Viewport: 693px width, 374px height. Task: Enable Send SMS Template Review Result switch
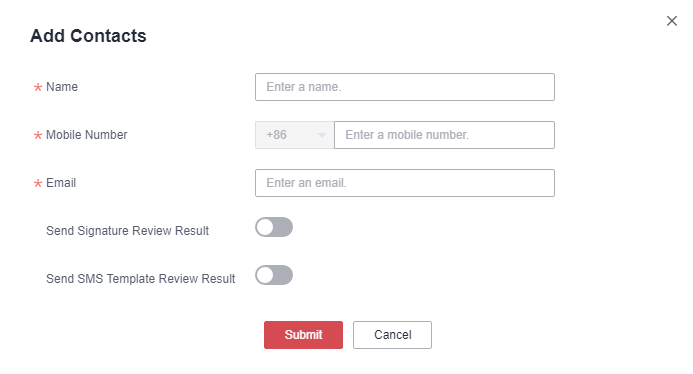pyautogui.click(x=274, y=275)
